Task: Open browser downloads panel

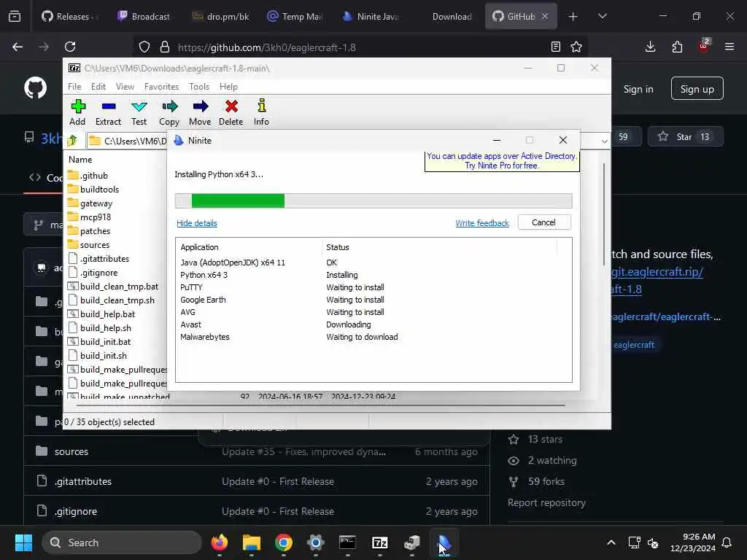Action: [x=650, y=47]
